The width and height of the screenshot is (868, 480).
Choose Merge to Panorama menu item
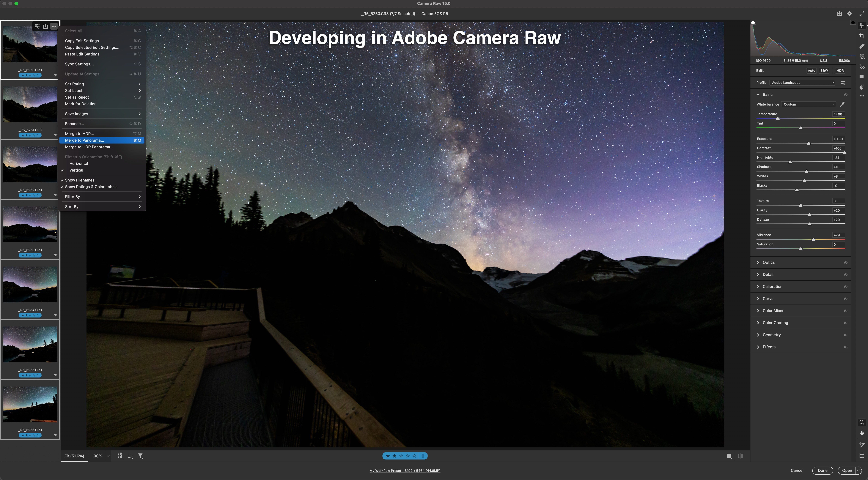click(84, 140)
